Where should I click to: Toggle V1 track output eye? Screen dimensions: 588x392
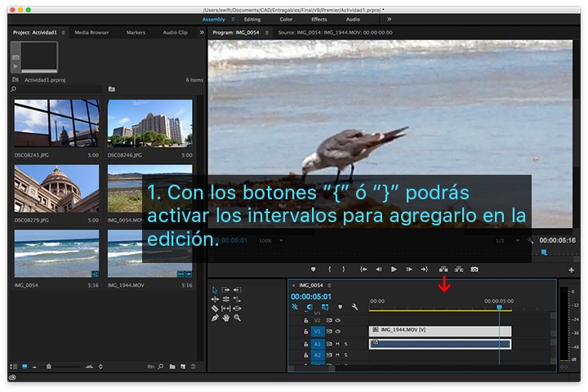click(337, 332)
